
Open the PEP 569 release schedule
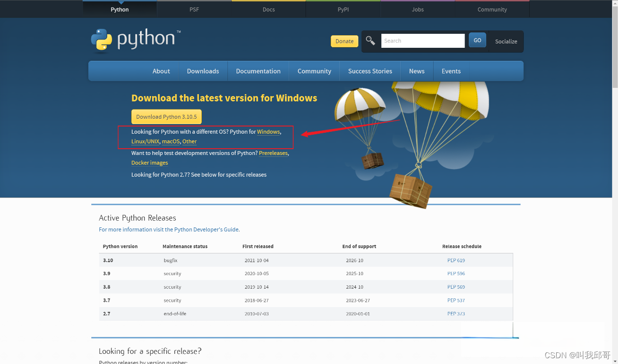(x=456, y=287)
